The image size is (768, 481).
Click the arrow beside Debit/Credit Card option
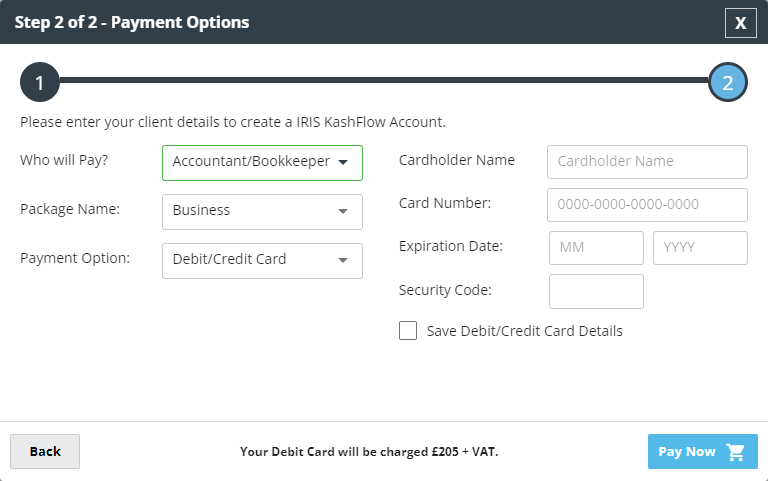(343, 260)
